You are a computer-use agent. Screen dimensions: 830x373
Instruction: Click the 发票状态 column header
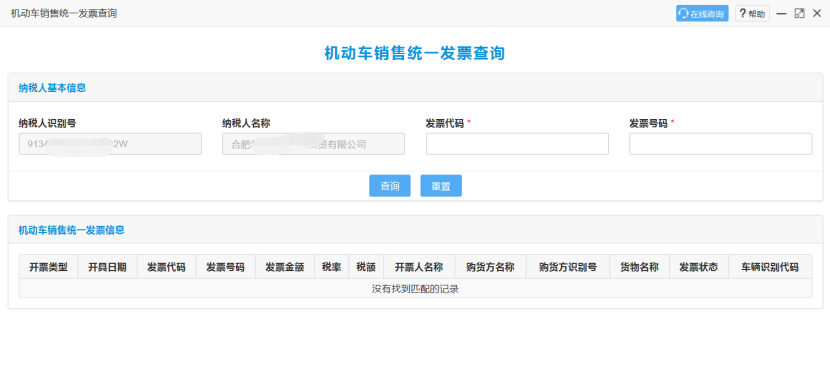[699, 267]
